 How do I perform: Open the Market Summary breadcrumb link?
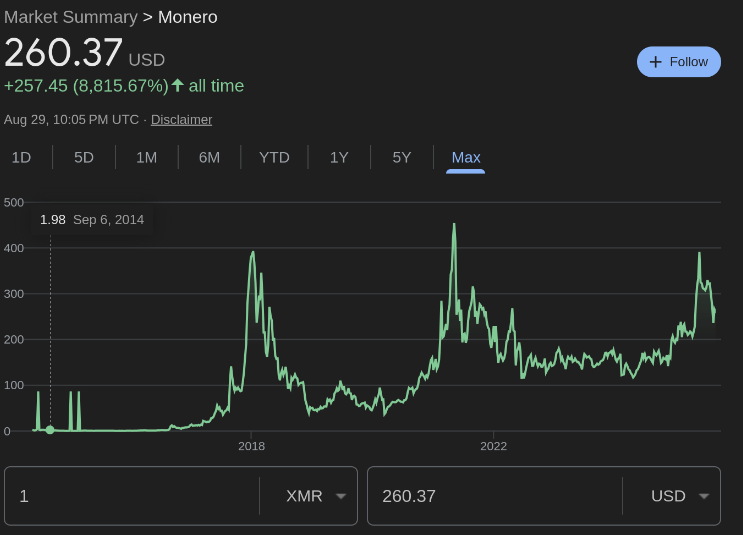[71, 17]
